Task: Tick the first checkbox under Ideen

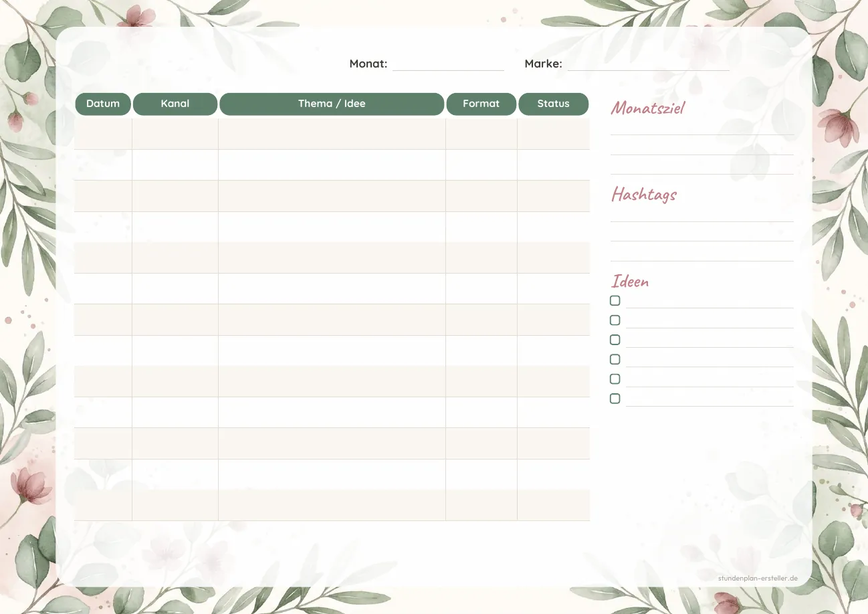Action: pyautogui.click(x=615, y=301)
